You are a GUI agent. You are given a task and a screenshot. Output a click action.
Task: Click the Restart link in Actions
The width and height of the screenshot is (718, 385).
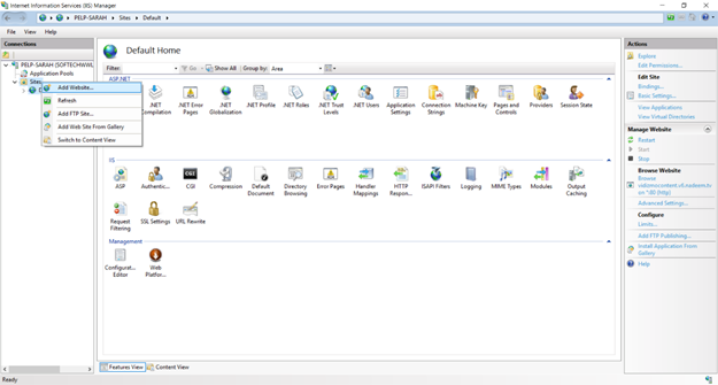pyautogui.click(x=646, y=140)
